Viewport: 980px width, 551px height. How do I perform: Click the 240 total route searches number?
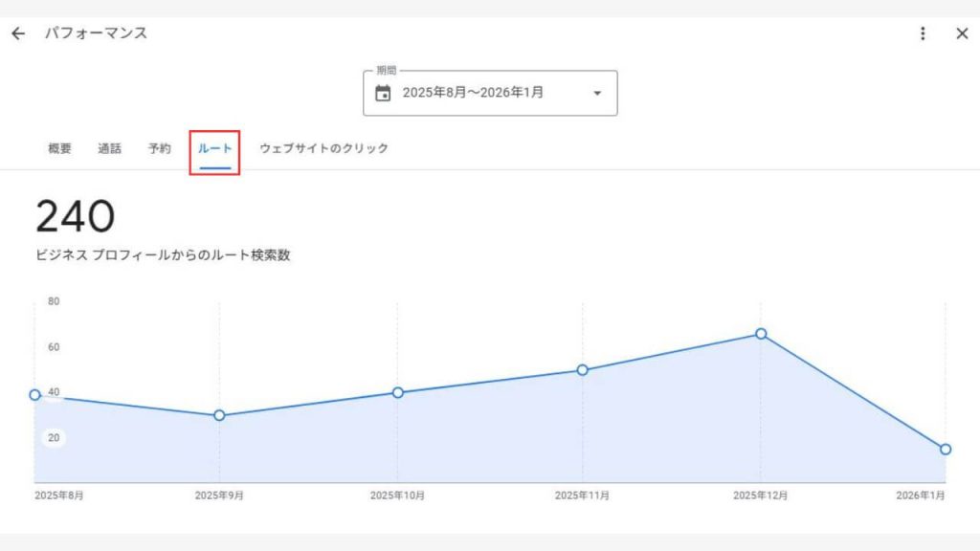[x=75, y=217]
